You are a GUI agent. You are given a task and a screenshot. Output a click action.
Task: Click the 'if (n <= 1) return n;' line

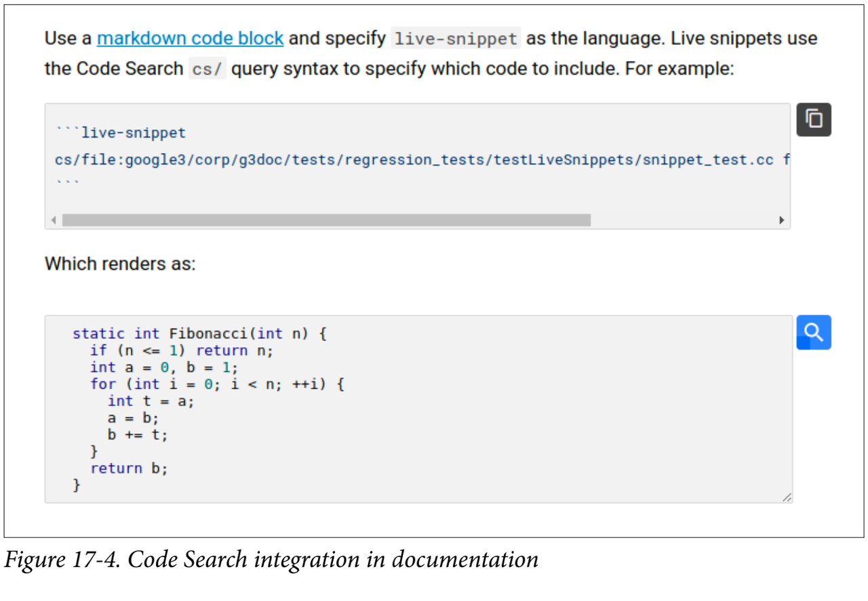(182, 350)
